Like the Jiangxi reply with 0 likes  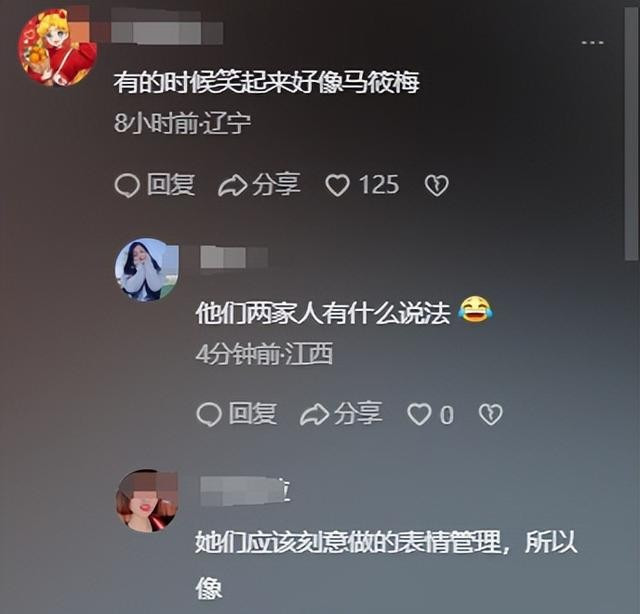(419, 414)
